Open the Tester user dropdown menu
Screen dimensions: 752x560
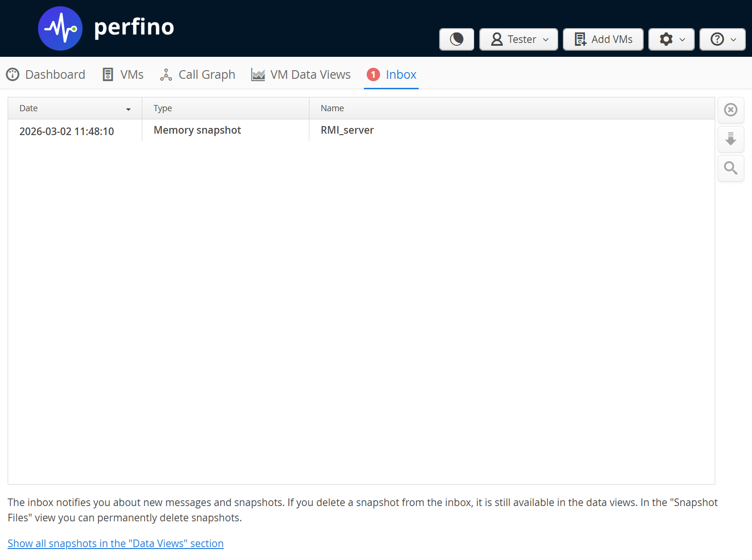[x=519, y=39]
